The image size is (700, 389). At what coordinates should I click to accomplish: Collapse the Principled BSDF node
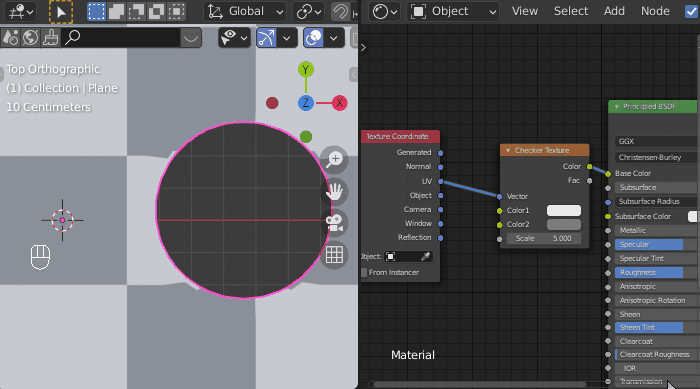pyautogui.click(x=616, y=107)
